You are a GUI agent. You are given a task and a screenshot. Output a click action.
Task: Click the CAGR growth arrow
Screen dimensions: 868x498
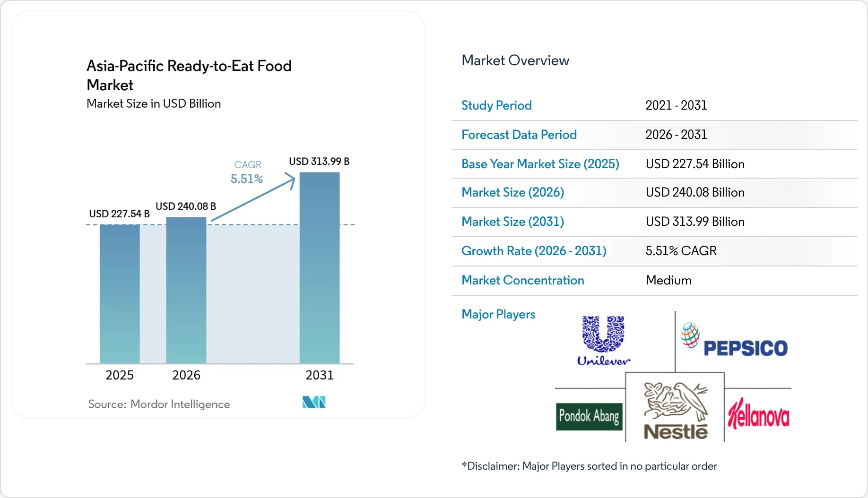[x=253, y=197]
